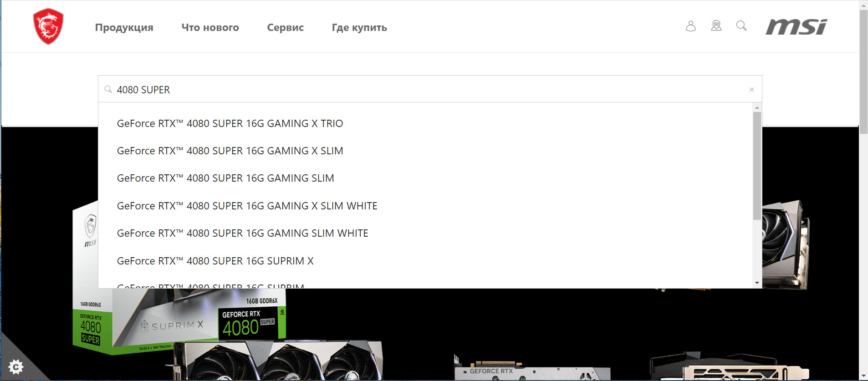Click the header search magnifier icon
The height and width of the screenshot is (381, 868).
741,26
